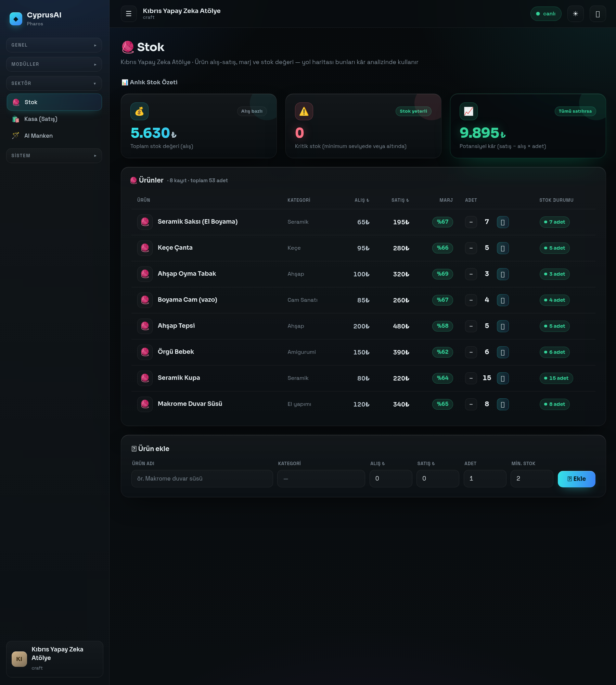Click the Tümü satılırsa badge

575,111
